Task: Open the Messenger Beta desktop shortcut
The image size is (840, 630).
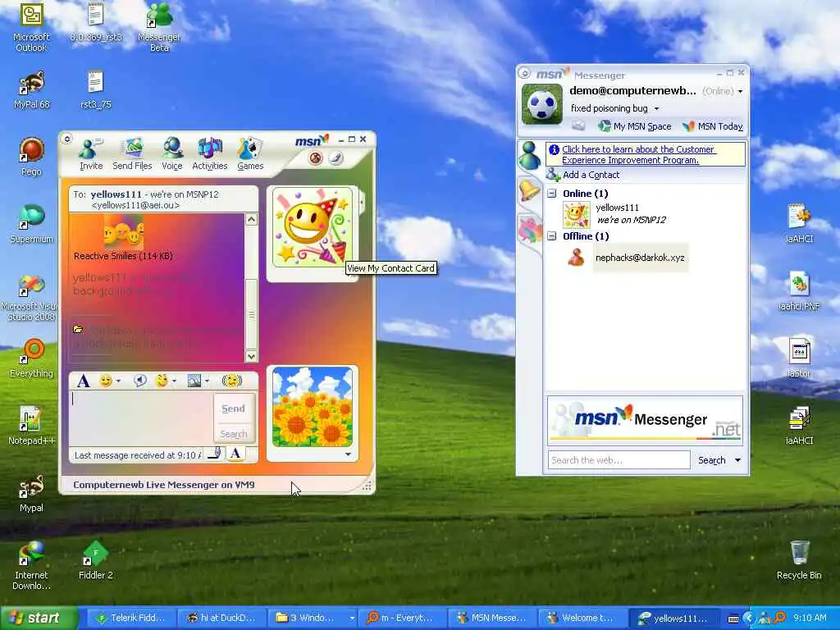Action: (x=159, y=28)
